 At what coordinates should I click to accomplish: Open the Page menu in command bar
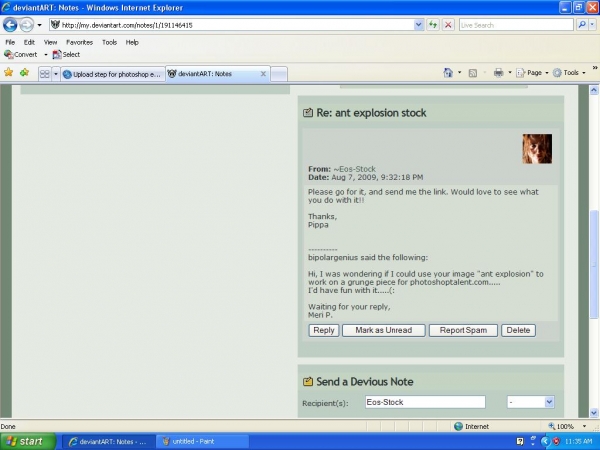pos(532,73)
